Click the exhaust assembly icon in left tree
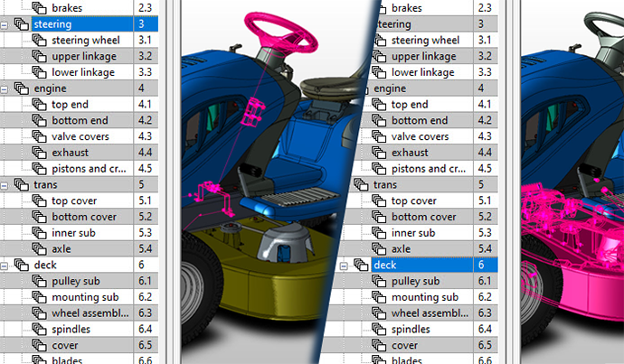The image size is (624, 364). [40, 153]
